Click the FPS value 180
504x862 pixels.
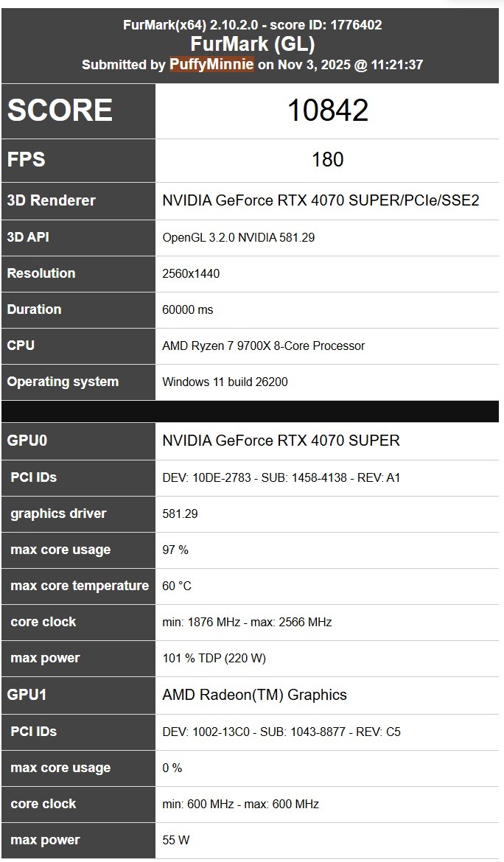327,160
